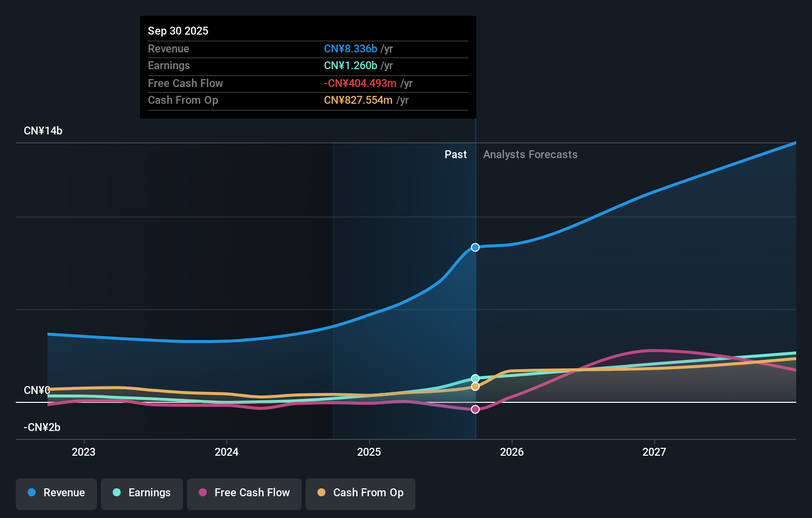This screenshot has width=812, height=518.
Task: Select the 2026 x-axis label
Action: click(x=512, y=452)
